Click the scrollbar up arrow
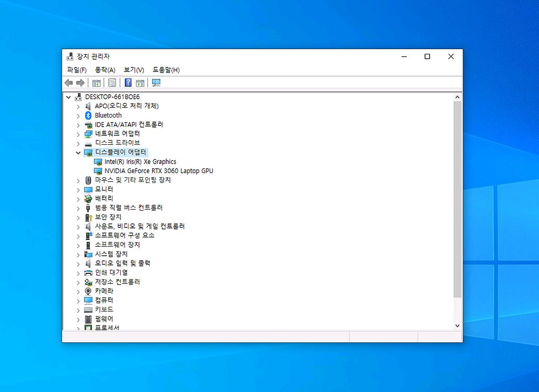The image size is (539, 392). [x=457, y=97]
